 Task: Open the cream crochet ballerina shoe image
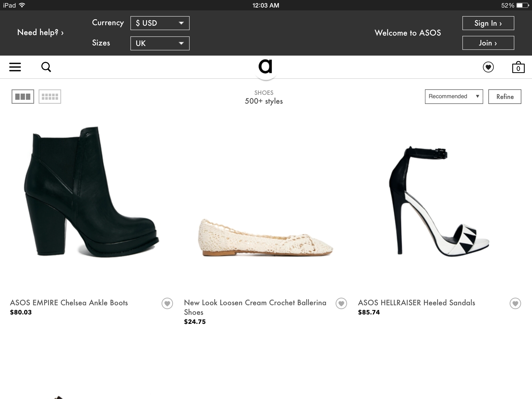click(x=265, y=237)
